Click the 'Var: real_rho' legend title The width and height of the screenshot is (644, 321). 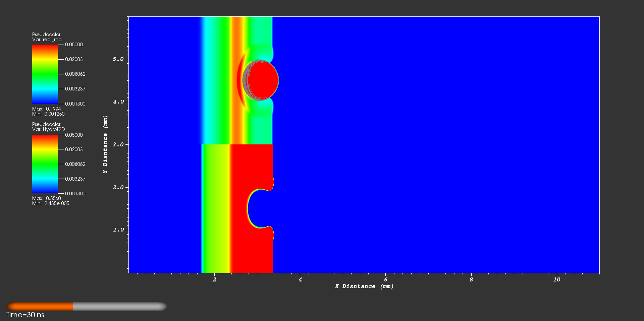(x=47, y=40)
